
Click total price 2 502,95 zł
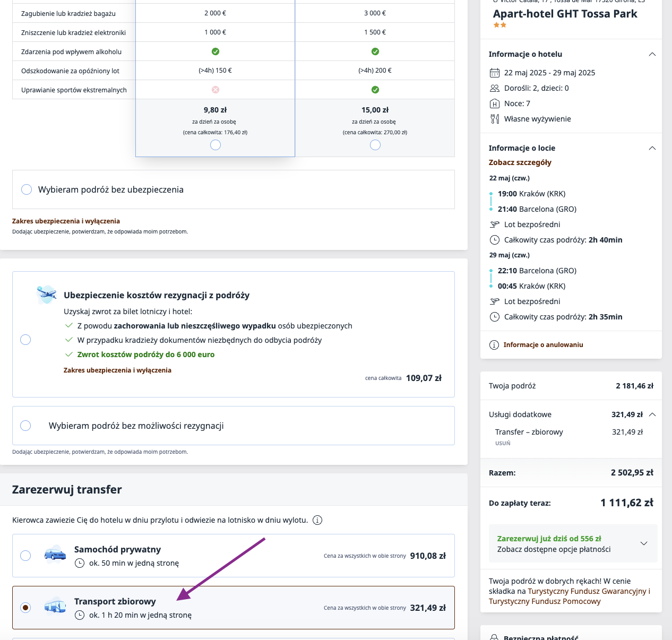tap(632, 473)
